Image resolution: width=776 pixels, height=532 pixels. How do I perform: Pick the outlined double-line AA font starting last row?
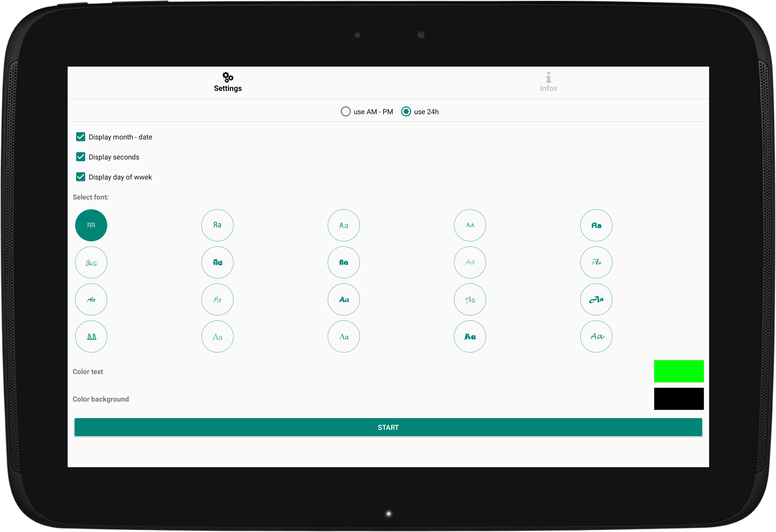[91, 336]
